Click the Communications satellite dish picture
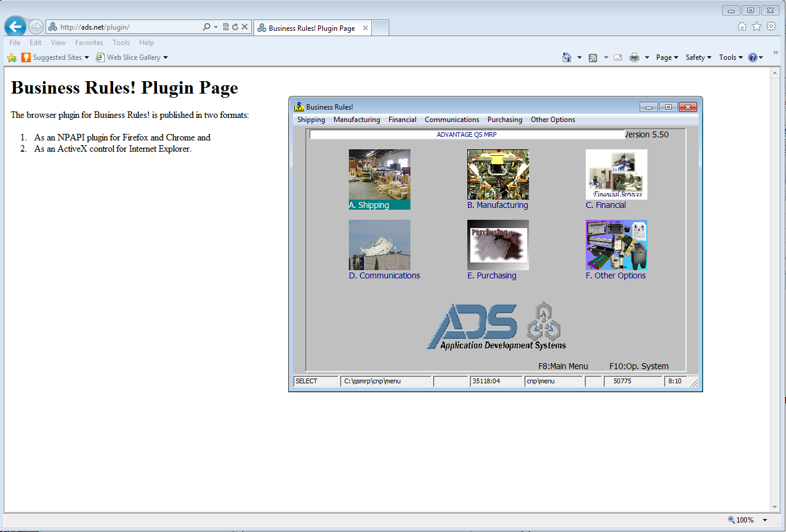 [379, 245]
